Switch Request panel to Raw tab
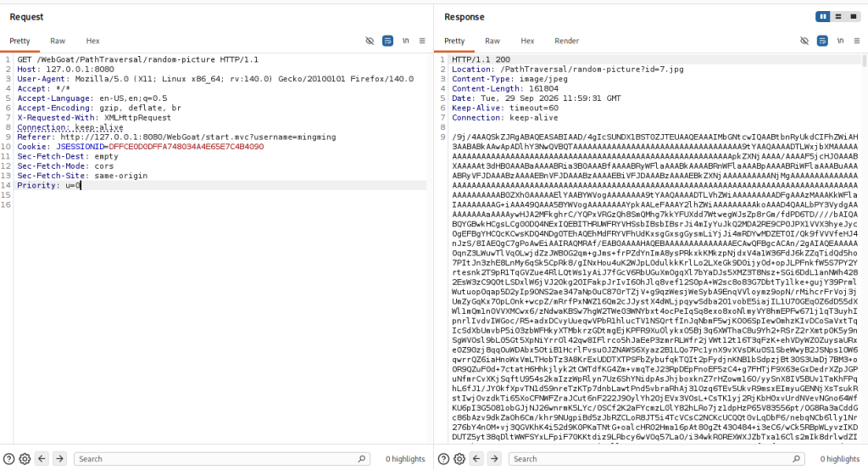This screenshot has height=470, width=868. click(58, 41)
